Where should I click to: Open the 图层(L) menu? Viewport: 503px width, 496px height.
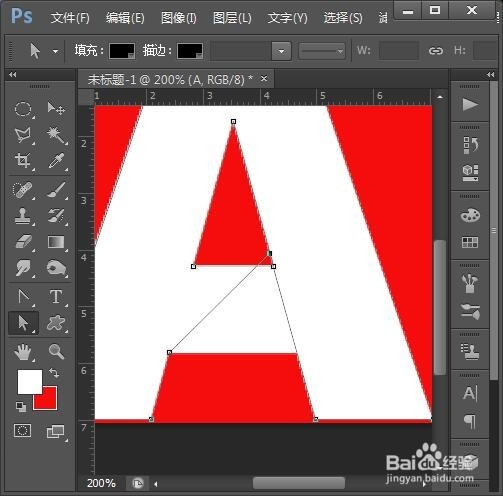pyautogui.click(x=232, y=18)
